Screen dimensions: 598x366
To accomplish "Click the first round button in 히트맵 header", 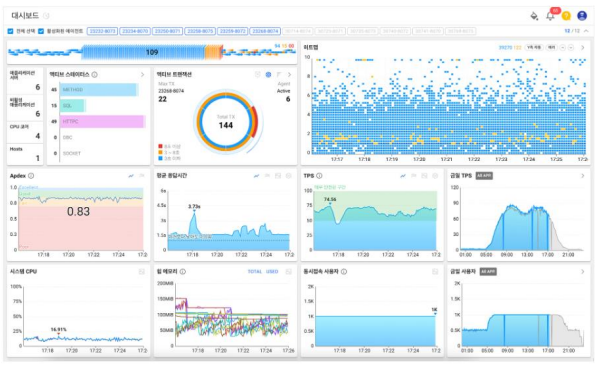I will (x=563, y=48).
